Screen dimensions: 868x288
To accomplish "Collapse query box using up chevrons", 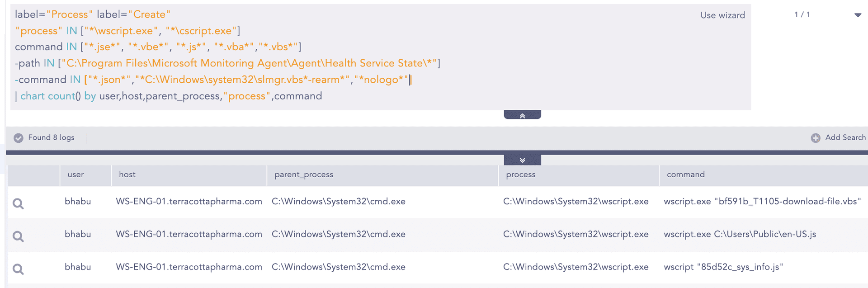I will (x=522, y=115).
